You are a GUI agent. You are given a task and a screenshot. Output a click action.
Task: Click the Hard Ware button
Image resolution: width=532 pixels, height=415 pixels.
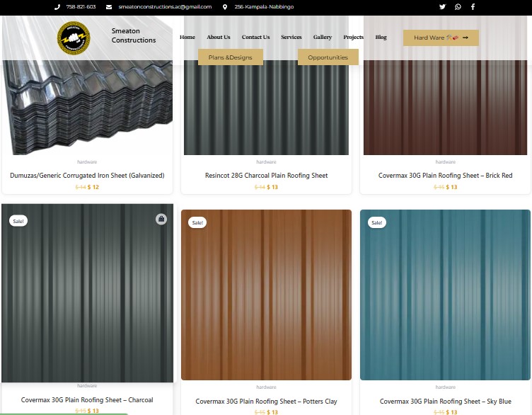441,38
